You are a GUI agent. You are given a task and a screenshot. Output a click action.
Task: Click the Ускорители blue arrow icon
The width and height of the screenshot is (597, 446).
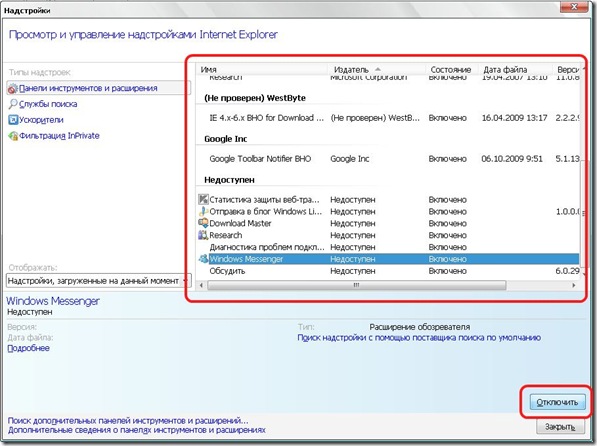point(13,120)
